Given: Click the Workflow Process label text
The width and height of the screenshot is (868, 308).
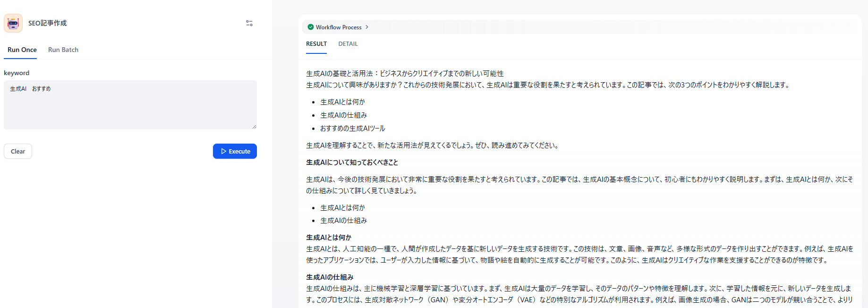Looking at the screenshot, I should [339, 27].
